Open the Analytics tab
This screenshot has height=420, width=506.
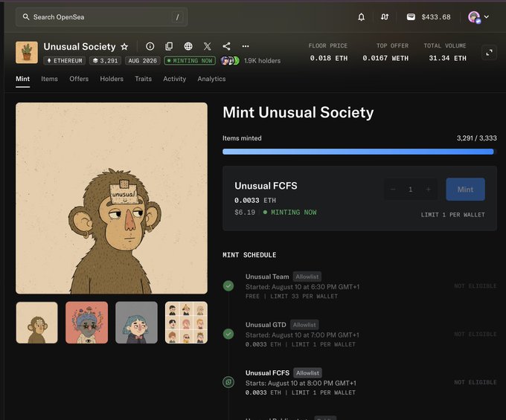coord(211,79)
